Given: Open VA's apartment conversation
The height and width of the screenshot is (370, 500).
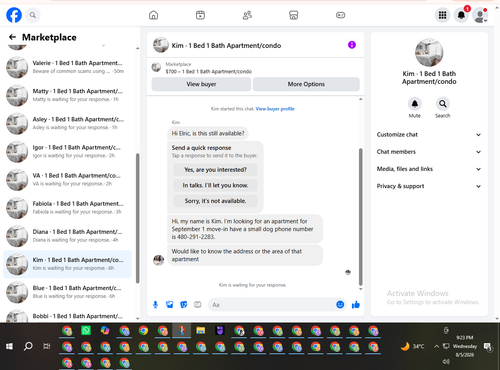Looking at the screenshot, I should [x=67, y=180].
